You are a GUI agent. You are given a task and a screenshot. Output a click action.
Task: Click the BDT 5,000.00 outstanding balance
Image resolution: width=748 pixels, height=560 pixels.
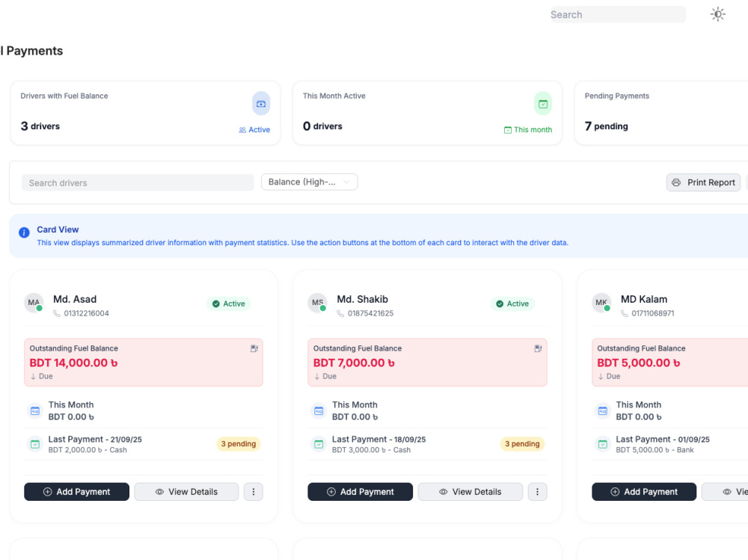coord(638,363)
